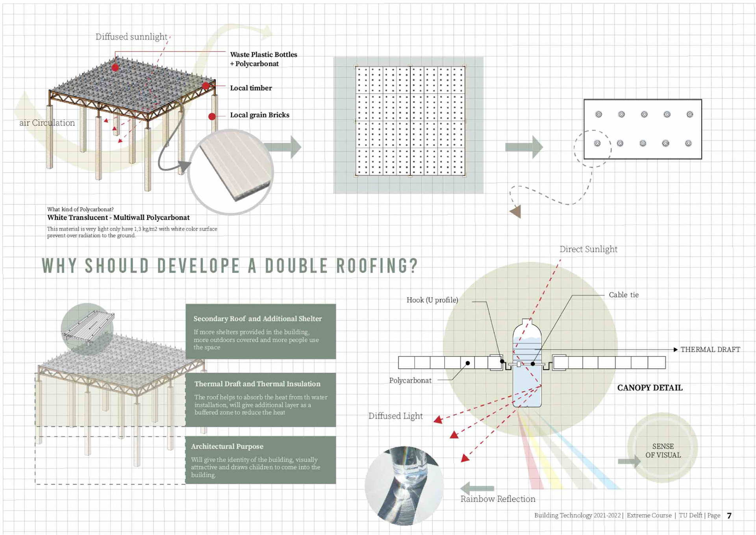Click the CANOPY DETAIL heading

pyautogui.click(x=650, y=388)
